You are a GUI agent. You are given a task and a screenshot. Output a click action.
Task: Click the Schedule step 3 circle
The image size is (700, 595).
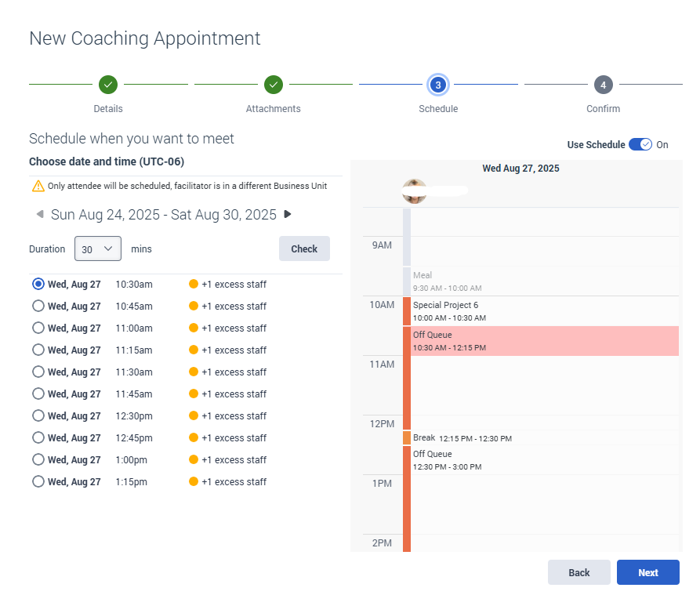(437, 84)
